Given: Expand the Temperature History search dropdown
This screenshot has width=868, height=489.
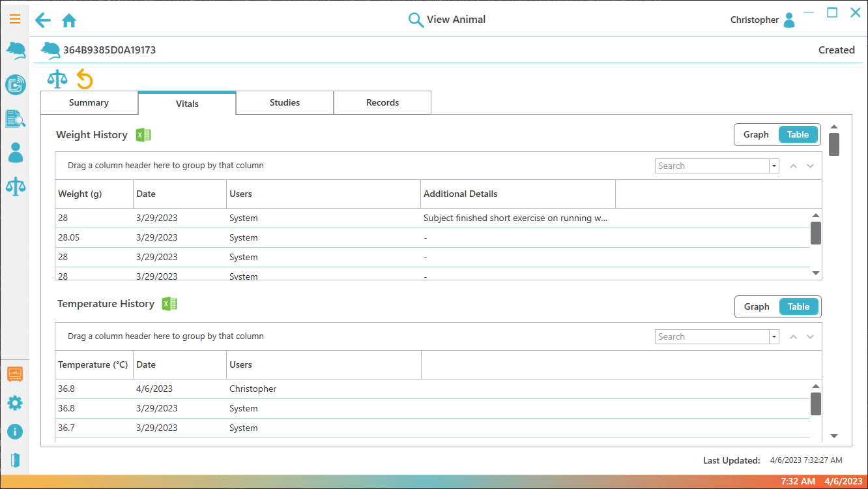Looking at the screenshot, I should (774, 337).
